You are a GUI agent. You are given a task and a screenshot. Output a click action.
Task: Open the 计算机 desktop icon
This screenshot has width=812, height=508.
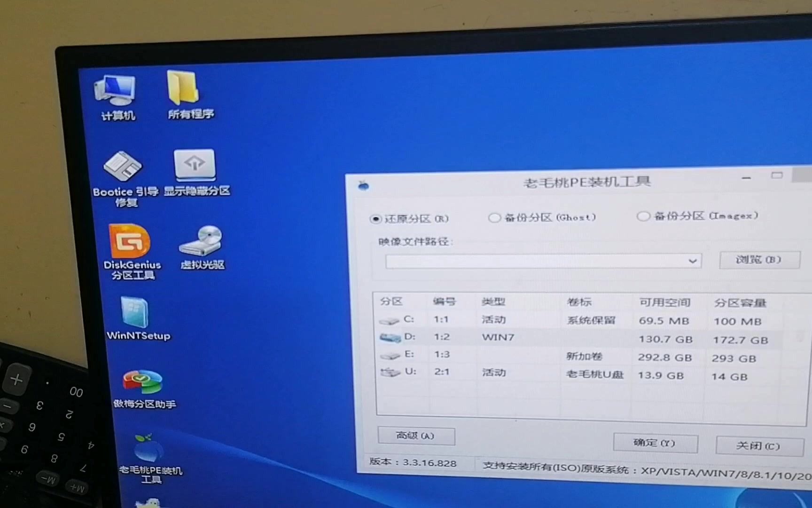click(x=116, y=97)
